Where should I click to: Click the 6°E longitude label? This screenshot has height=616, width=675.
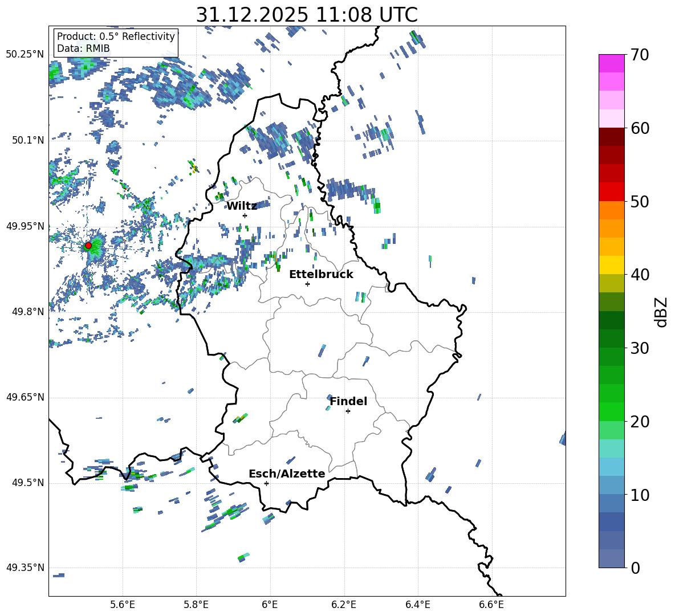click(x=270, y=605)
